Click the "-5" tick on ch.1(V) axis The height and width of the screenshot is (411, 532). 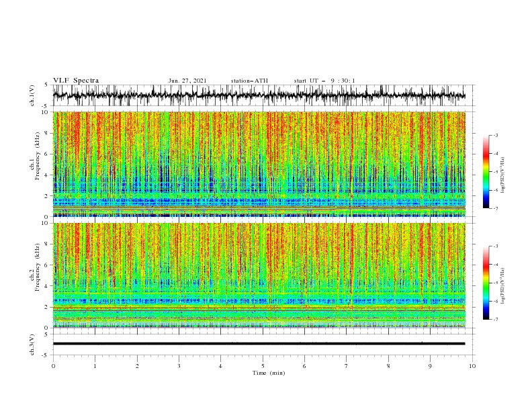point(46,106)
